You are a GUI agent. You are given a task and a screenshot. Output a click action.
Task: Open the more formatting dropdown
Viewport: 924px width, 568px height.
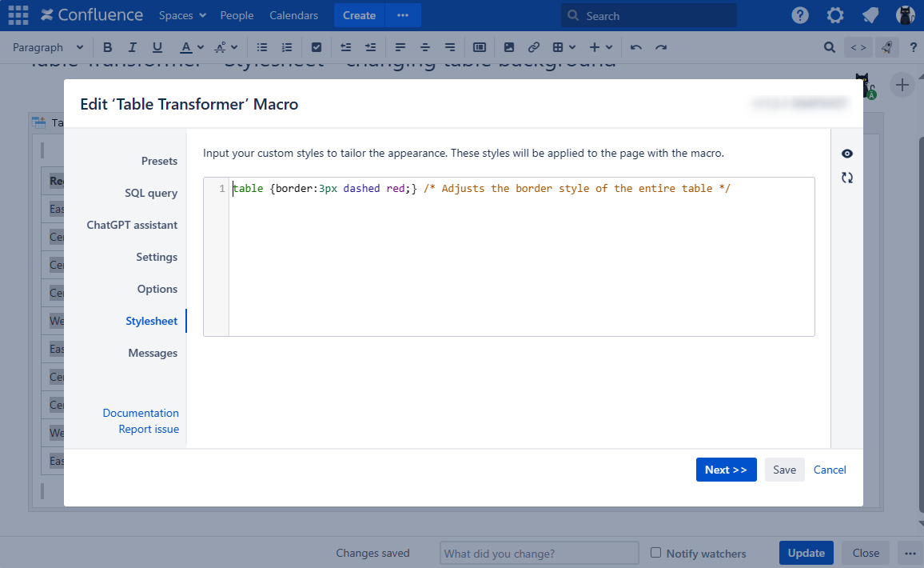[x=226, y=47]
